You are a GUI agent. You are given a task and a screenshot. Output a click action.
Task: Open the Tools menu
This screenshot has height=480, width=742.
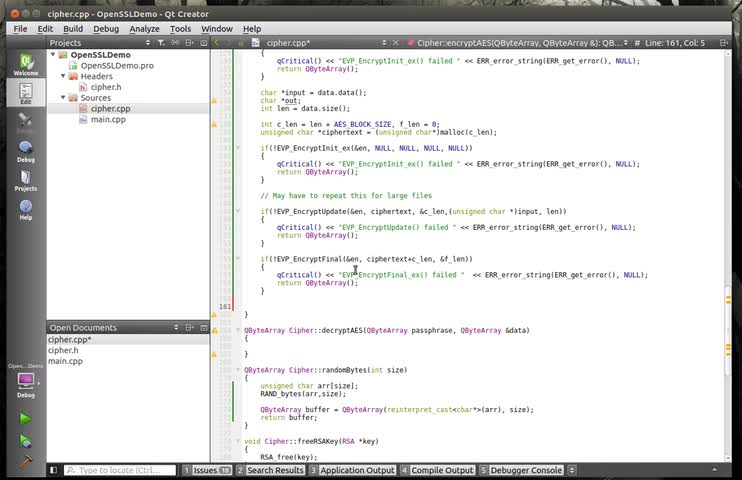point(180,29)
